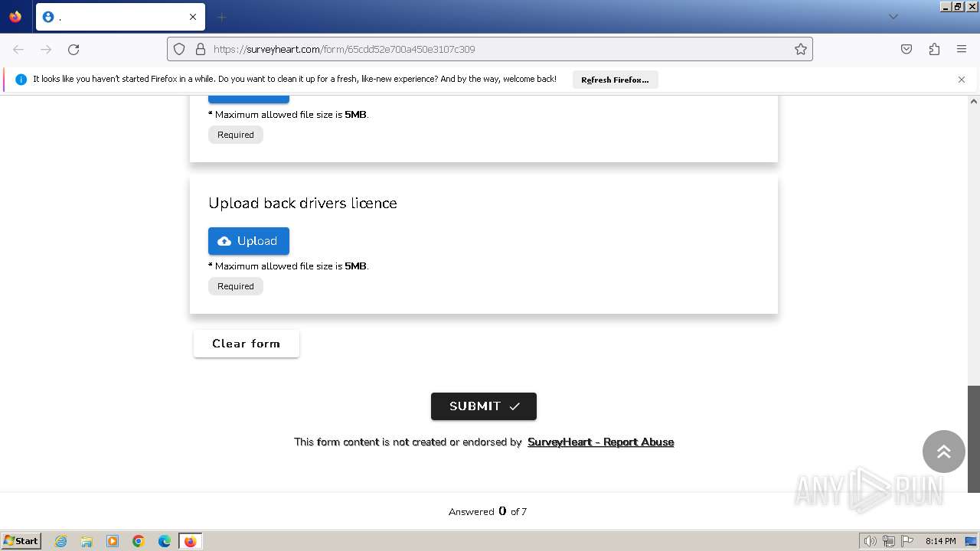
Task: Open a new tab with the plus button
Action: tap(221, 17)
